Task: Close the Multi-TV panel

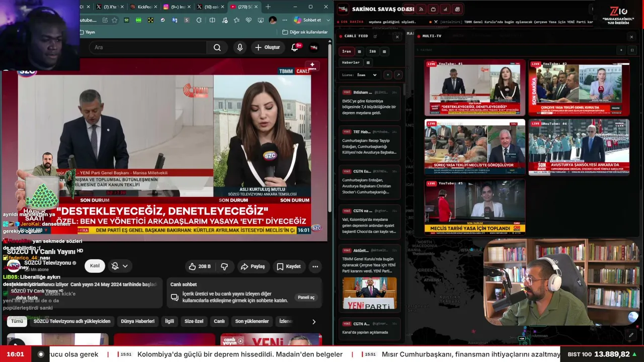Action: tap(631, 37)
